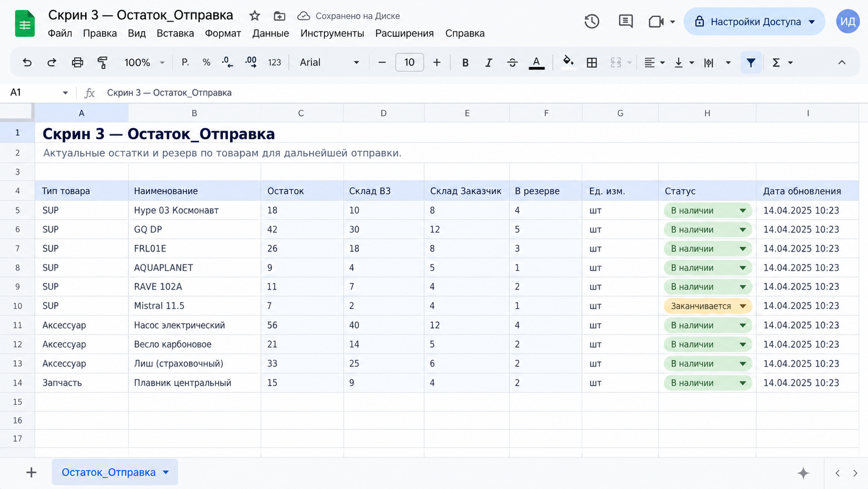Image resolution: width=868 pixels, height=489 pixels.
Task: Open text color picker
Action: [x=536, y=62]
